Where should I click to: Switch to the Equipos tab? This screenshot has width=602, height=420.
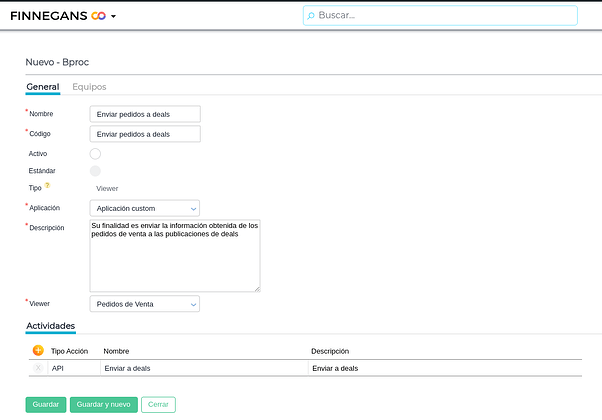[x=89, y=87]
